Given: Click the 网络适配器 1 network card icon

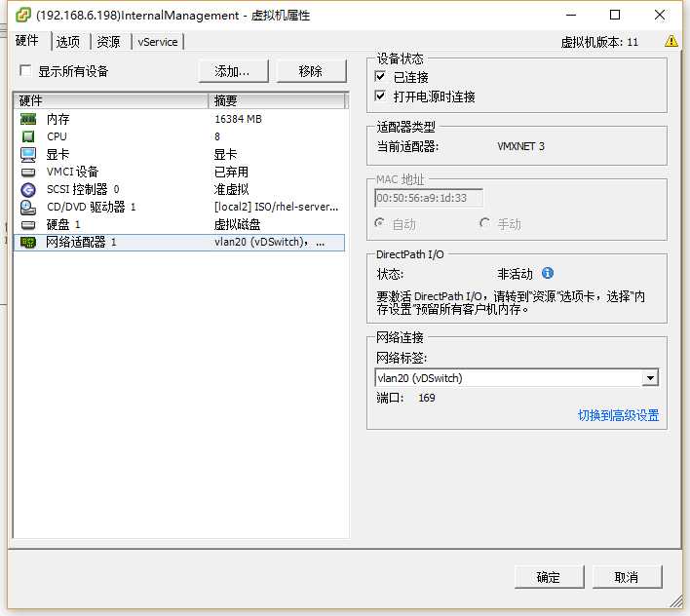Looking at the screenshot, I should 28,243.
